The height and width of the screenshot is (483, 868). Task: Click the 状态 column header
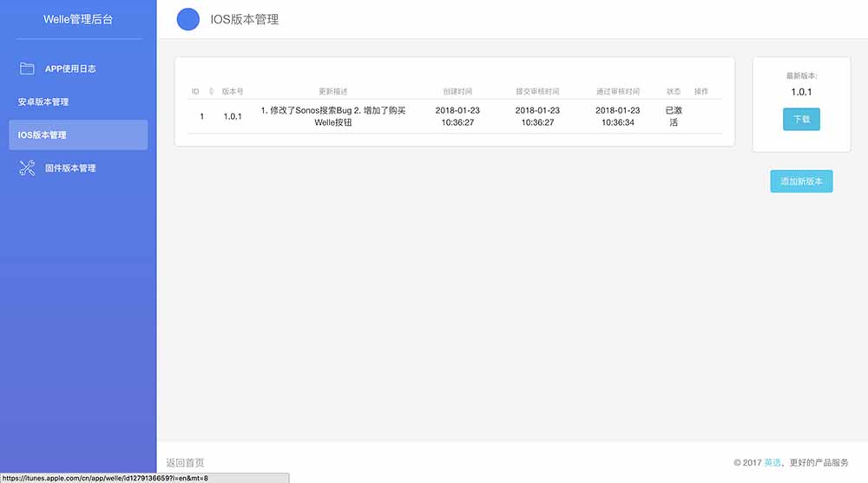(x=674, y=92)
